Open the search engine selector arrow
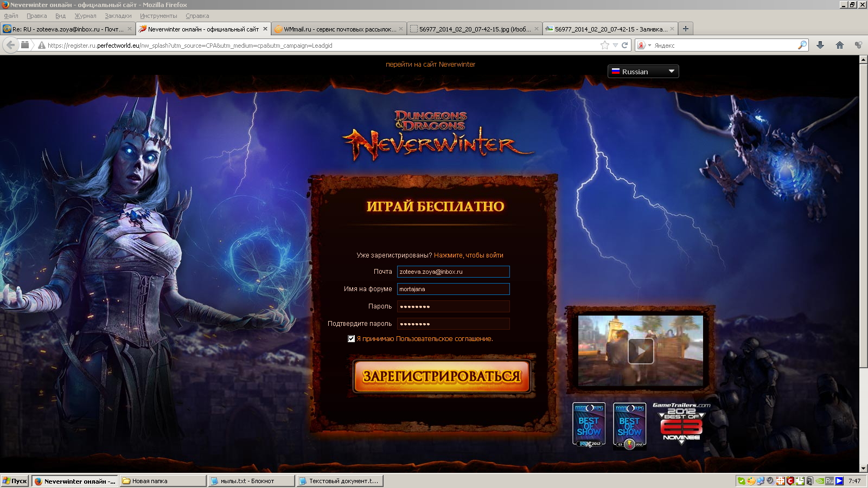Screen dimensions: 868x488 649,46
